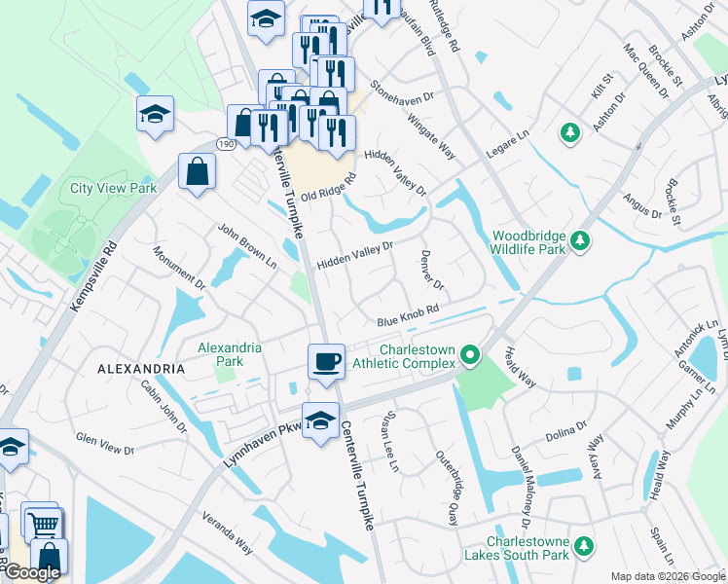Click the Woodbridge Wildlife Park tree icon
The width and height of the screenshot is (728, 584).
[579, 241]
